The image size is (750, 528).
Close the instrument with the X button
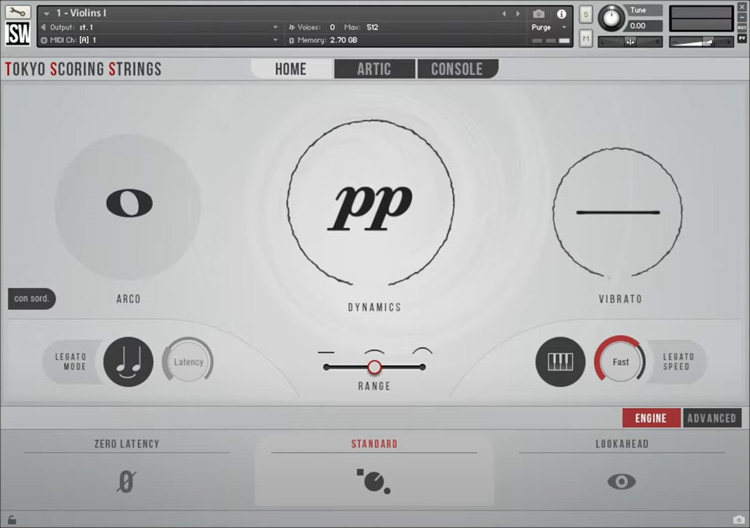(x=742, y=7)
